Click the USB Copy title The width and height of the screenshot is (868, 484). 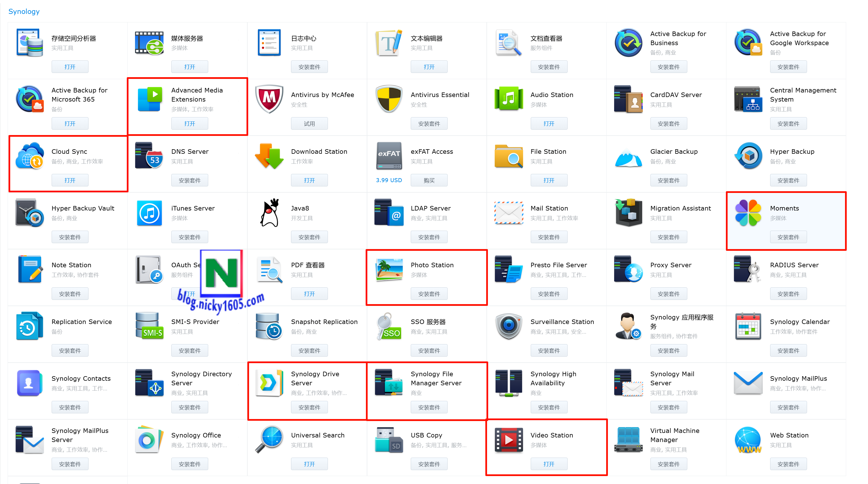426,435
